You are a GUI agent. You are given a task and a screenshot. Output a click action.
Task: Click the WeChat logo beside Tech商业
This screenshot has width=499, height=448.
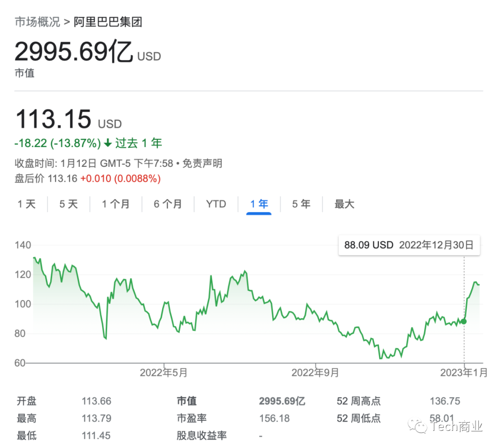(x=420, y=427)
